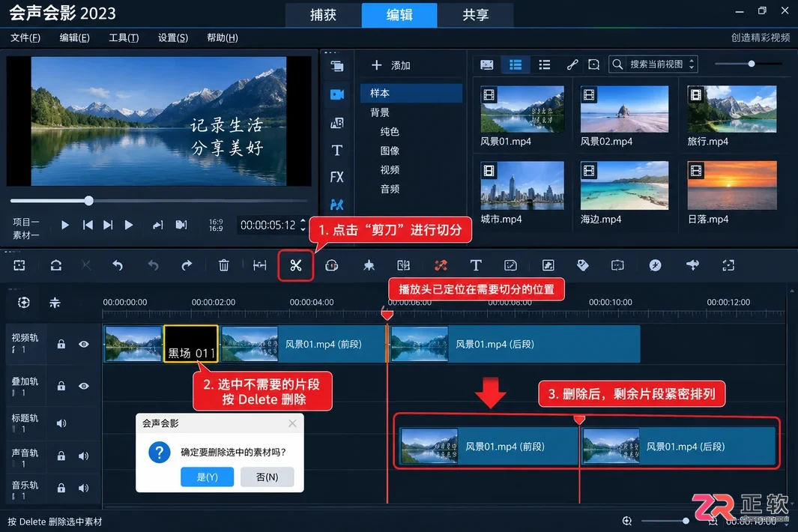The height and width of the screenshot is (532, 798).
Task: Mute the title track speaker
Action: pos(61,423)
